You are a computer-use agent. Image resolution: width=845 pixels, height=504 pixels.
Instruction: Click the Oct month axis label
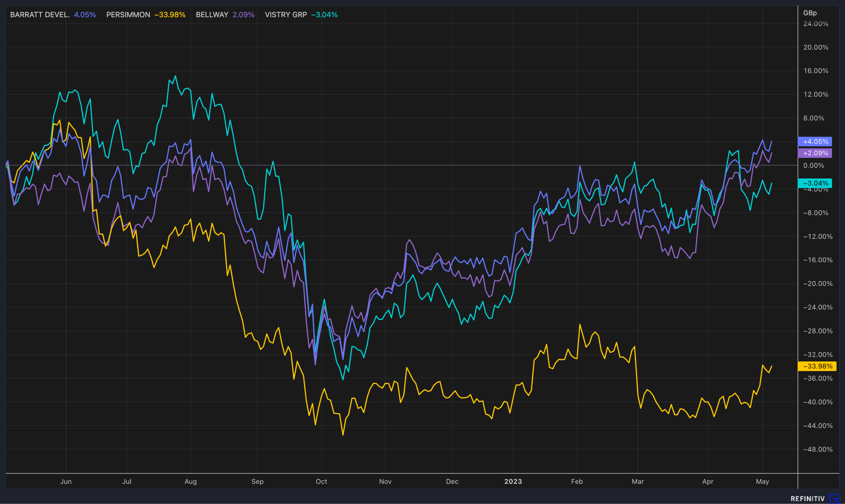[321, 481]
